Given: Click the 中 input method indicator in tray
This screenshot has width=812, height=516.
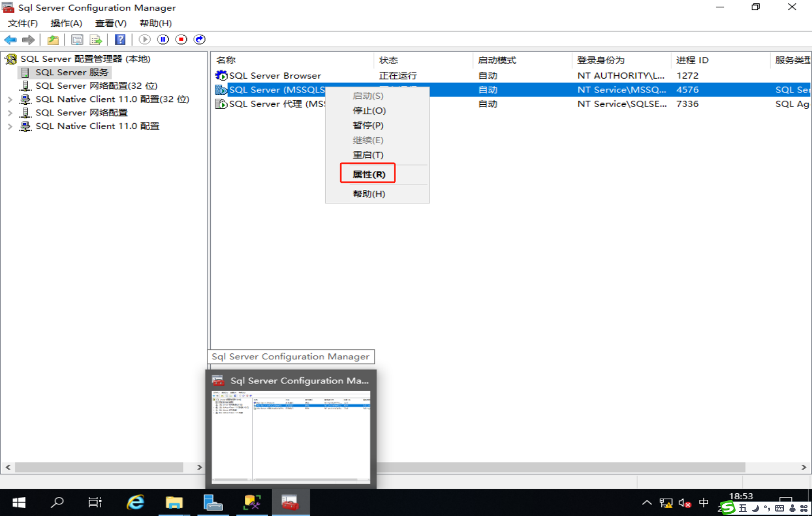Looking at the screenshot, I should point(704,503).
